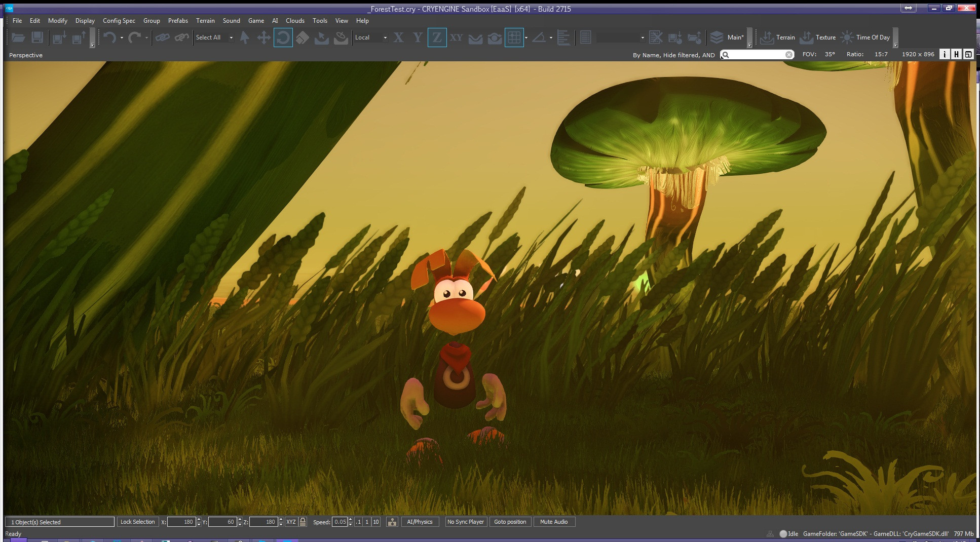Click the viewport search input field
Viewport: 980px width, 542px height.
coord(757,55)
